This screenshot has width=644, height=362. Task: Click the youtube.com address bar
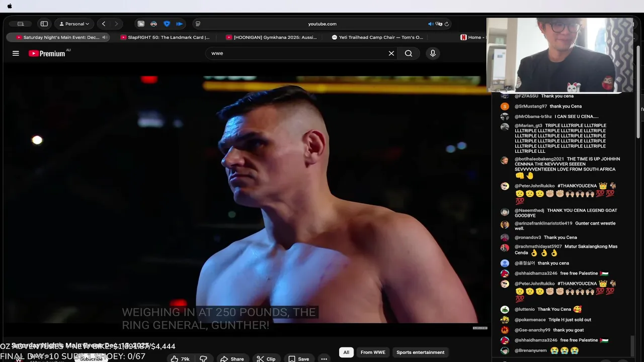[322, 24]
